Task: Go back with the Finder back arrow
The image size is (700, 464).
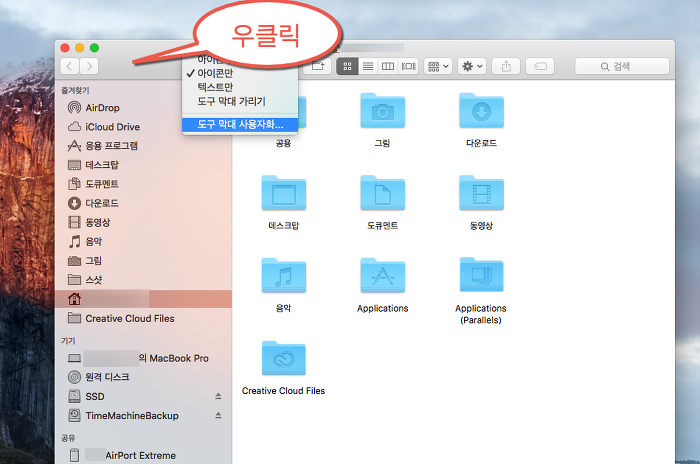Action: pos(70,67)
